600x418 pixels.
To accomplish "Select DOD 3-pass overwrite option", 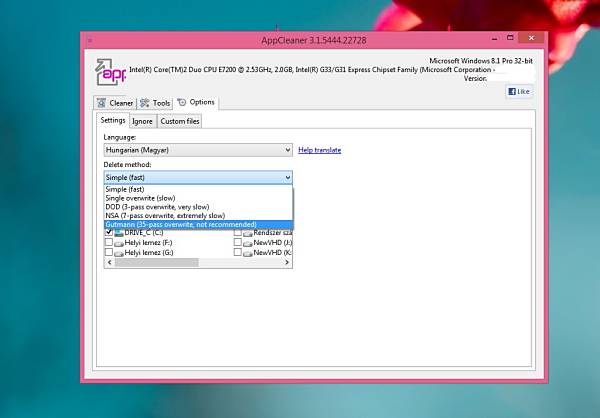I will click(198, 207).
